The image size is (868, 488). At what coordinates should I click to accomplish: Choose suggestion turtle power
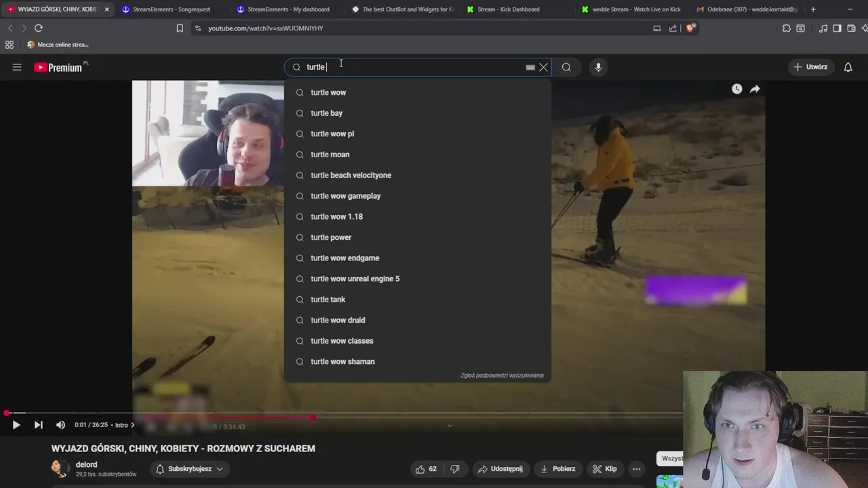tap(417, 237)
